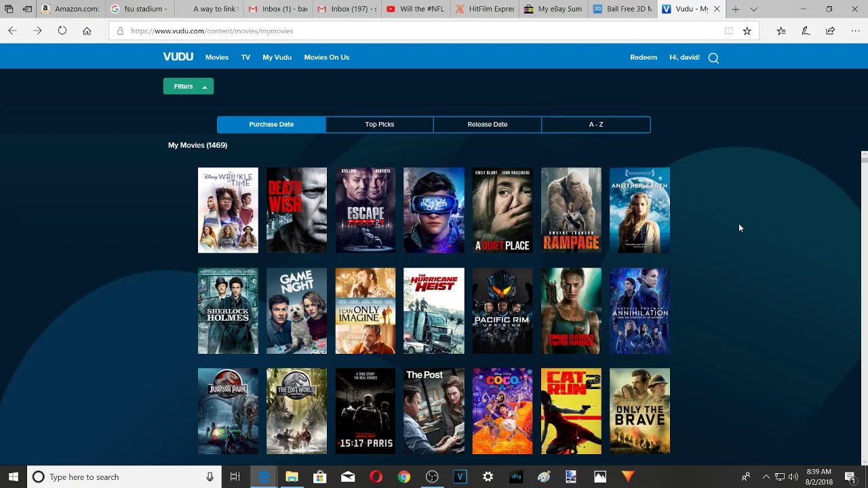Image resolution: width=868 pixels, height=488 pixels.
Task: Switch to the My eBay Summary tab
Action: click(x=554, y=9)
